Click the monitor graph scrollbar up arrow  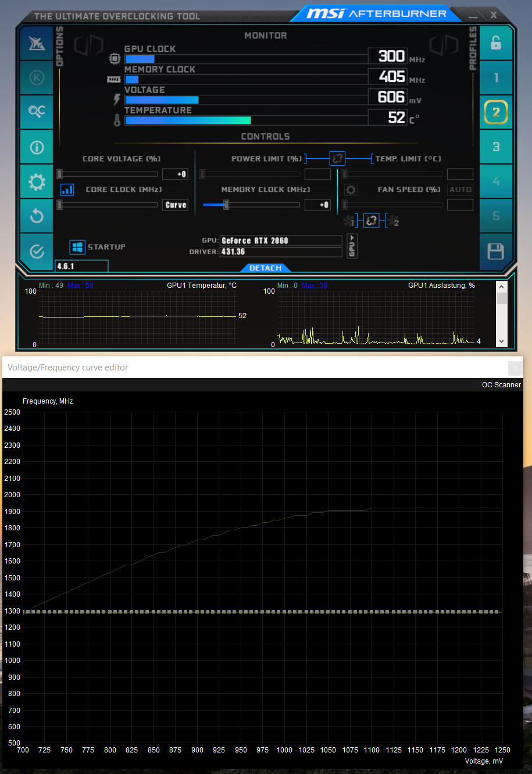coord(502,287)
